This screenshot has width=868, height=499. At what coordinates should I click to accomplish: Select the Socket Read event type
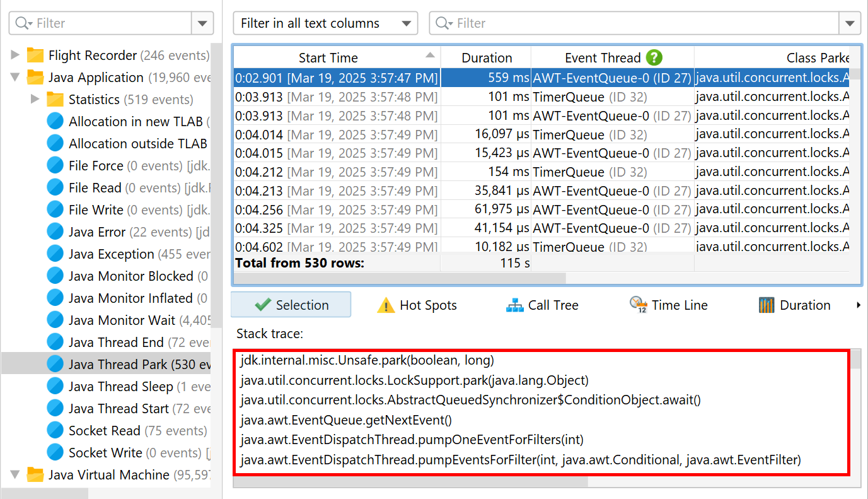(104, 431)
